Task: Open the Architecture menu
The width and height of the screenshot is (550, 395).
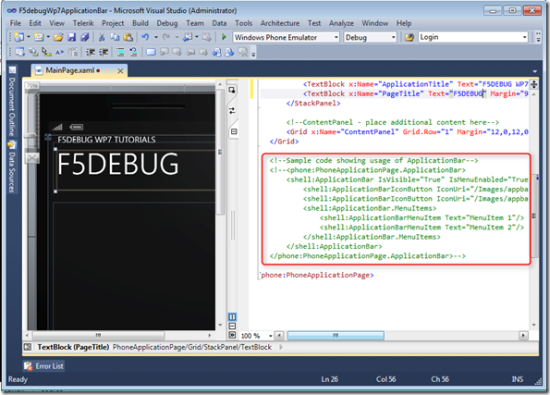Action: click(x=280, y=23)
